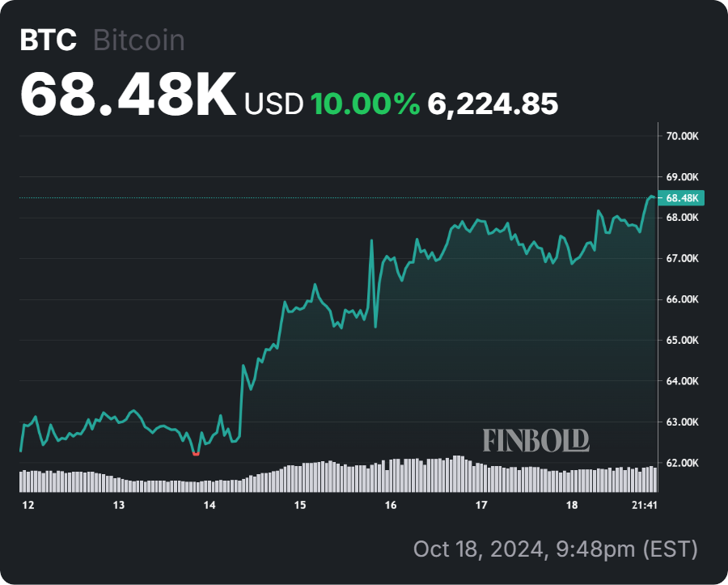Screen dimensions: 728x585
Task: Select the 15 date on the time axis
Action: [300, 506]
